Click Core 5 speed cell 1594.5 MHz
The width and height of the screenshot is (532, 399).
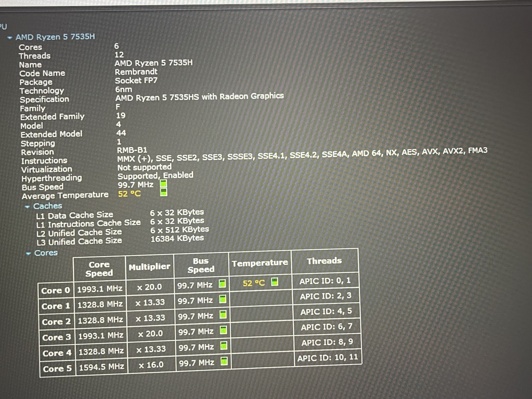coord(102,367)
